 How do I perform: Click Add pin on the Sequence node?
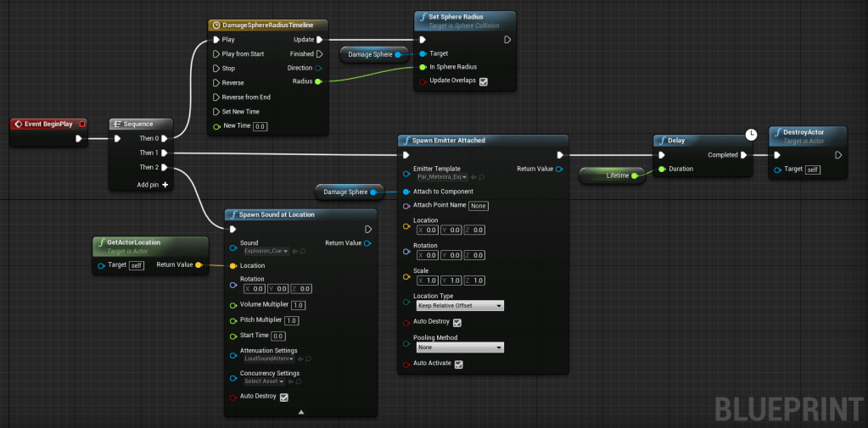tap(153, 184)
